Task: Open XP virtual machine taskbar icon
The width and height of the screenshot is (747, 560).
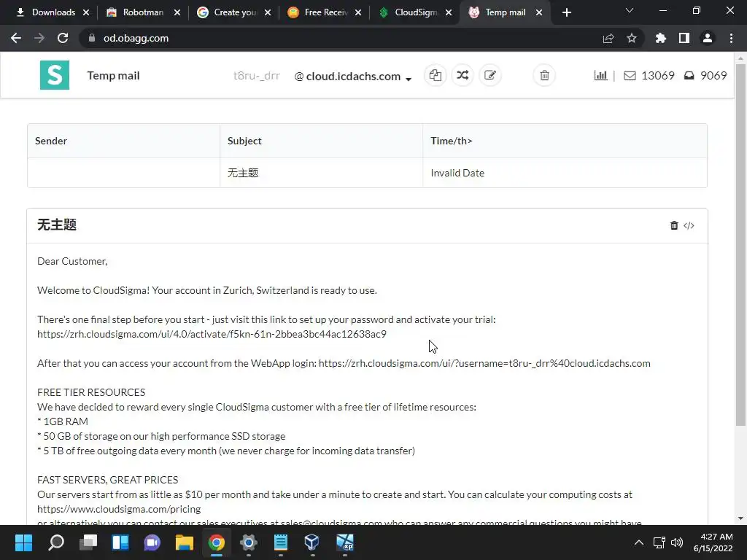Action: click(345, 542)
